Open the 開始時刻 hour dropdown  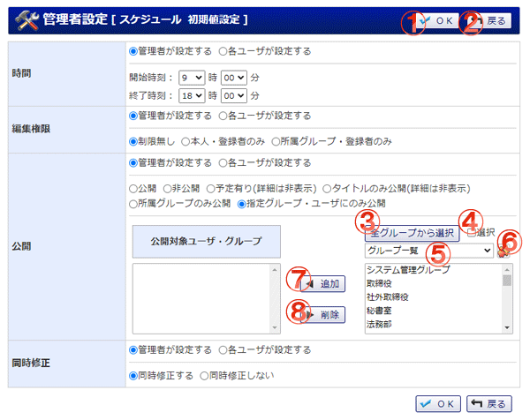pyautogui.click(x=192, y=78)
